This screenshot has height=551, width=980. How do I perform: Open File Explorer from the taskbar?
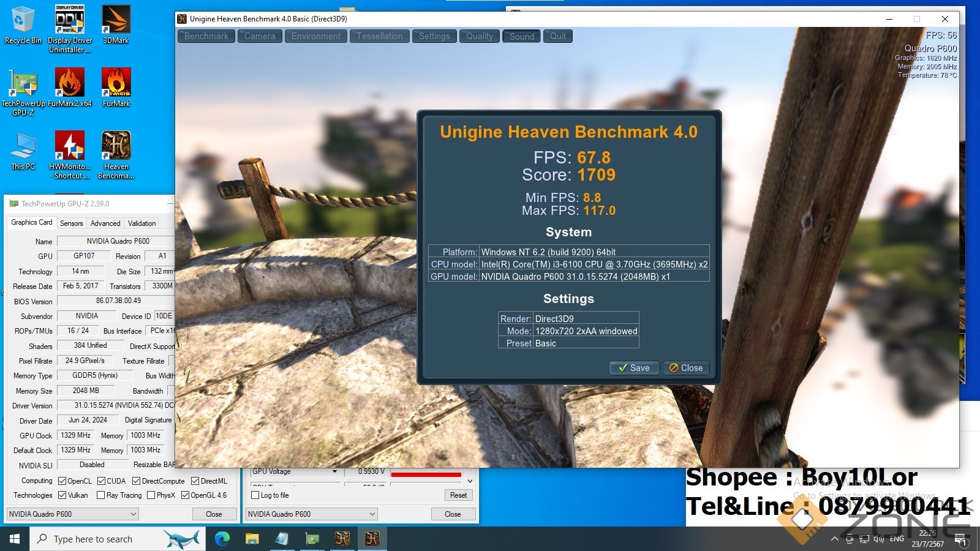pyautogui.click(x=252, y=539)
